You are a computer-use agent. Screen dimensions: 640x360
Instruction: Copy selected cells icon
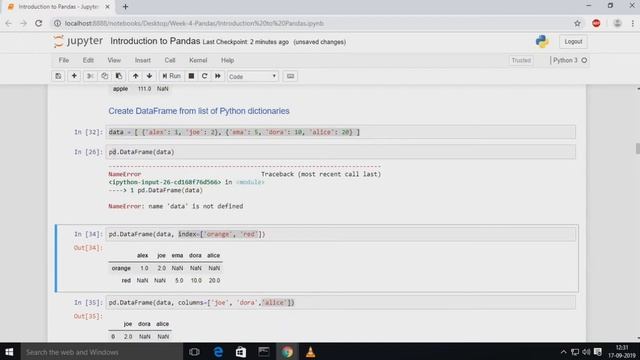(104, 76)
